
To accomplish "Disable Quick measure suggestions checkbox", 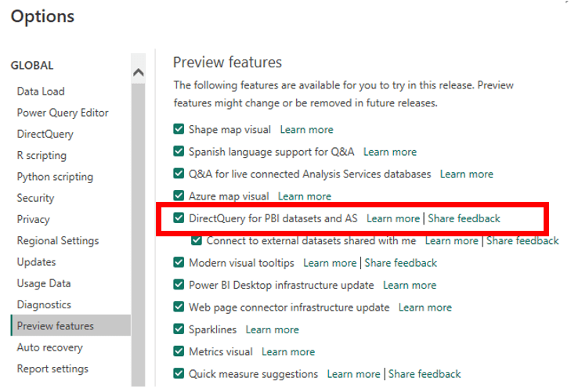I will tap(179, 373).
